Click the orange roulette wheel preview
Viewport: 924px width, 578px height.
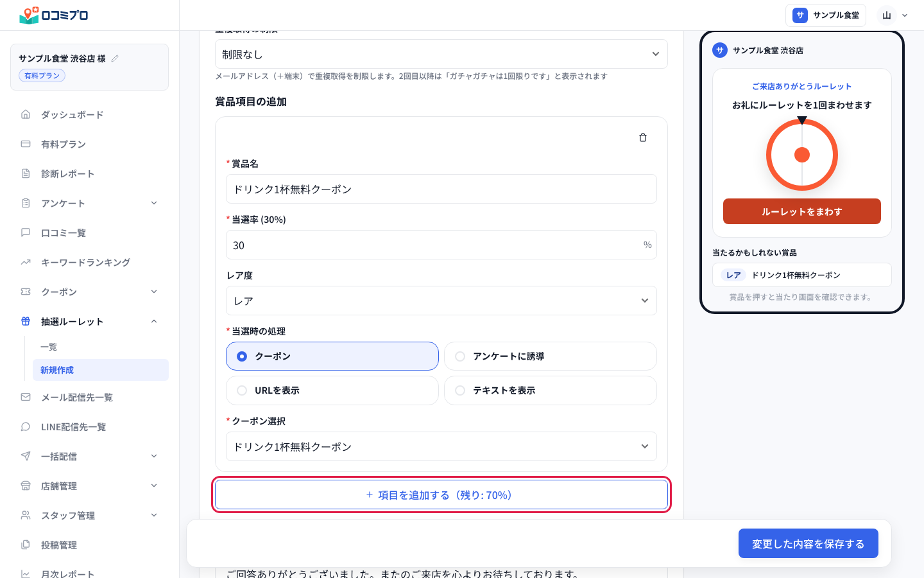[x=802, y=155]
